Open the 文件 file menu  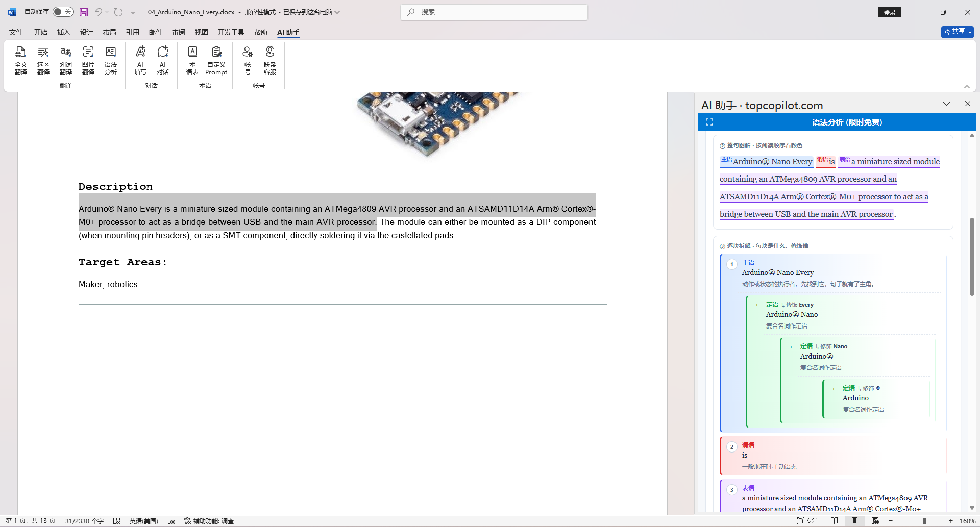(x=16, y=32)
